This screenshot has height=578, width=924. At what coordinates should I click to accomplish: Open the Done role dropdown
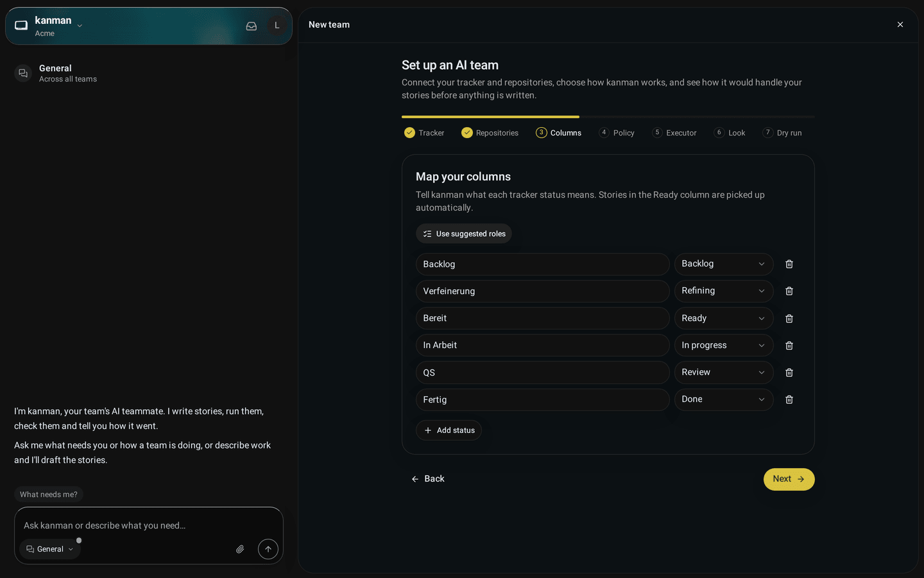724,399
